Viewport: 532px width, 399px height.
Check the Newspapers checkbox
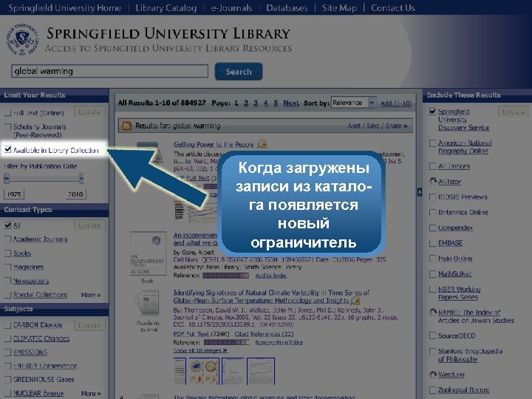pos(8,281)
